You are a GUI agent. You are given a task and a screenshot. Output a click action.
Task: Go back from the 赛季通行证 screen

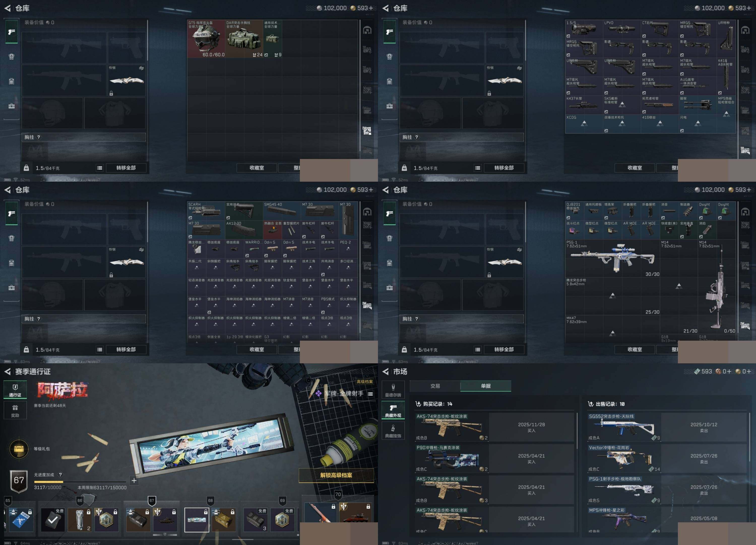tap(7, 371)
